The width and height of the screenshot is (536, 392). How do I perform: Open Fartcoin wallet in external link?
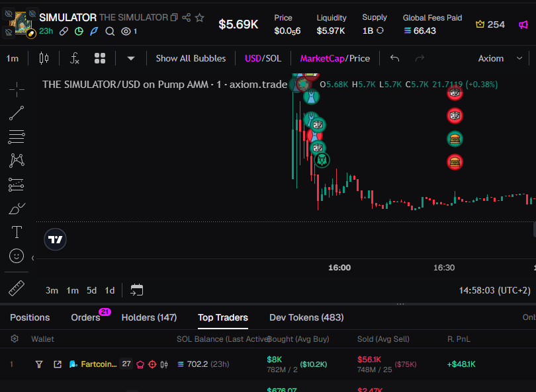point(58,364)
